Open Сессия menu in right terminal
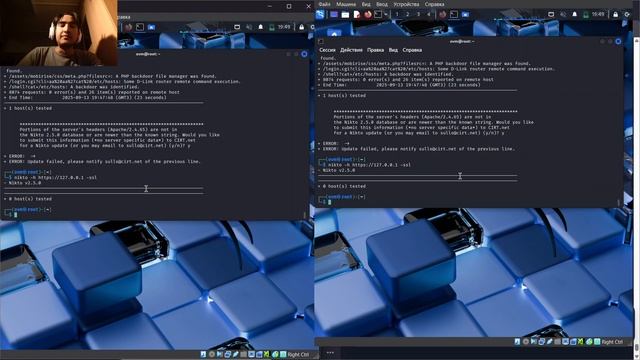Image resolution: width=640 pixels, height=360 pixels. [x=327, y=50]
